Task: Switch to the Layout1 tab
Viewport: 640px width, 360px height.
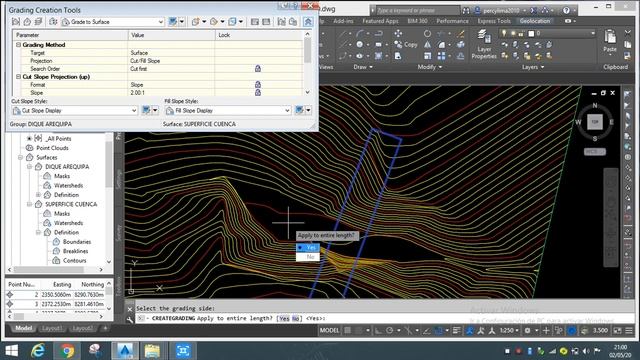Action: click(x=52, y=328)
